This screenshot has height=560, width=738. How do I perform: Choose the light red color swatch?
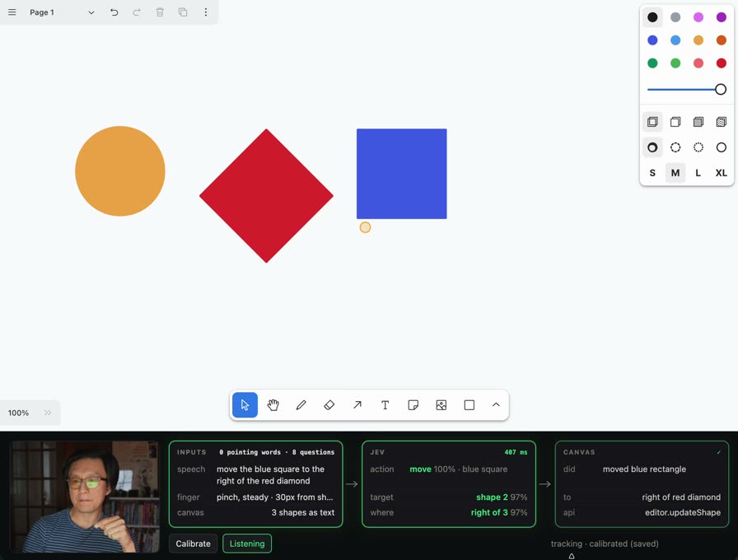coord(698,63)
